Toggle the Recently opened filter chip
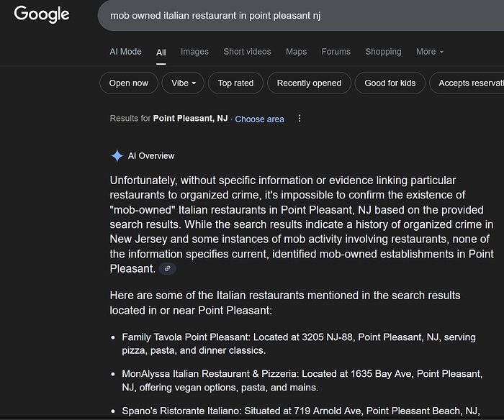504x420 pixels. point(309,83)
